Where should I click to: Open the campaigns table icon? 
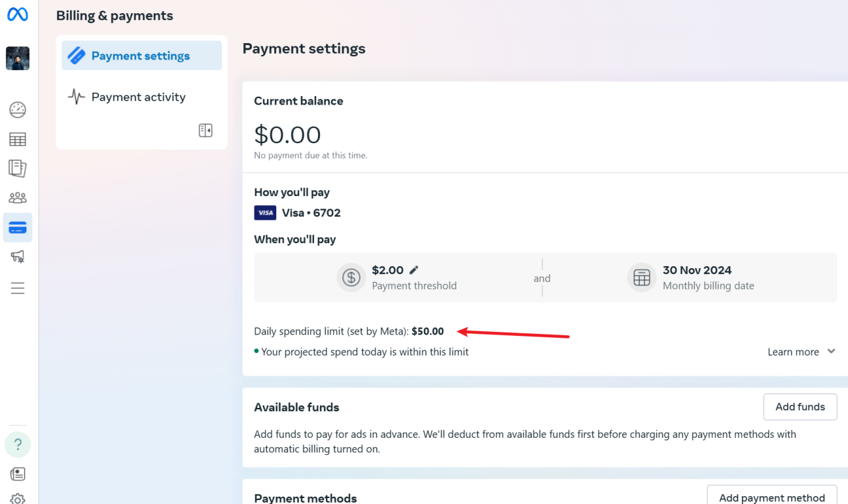coord(18,139)
